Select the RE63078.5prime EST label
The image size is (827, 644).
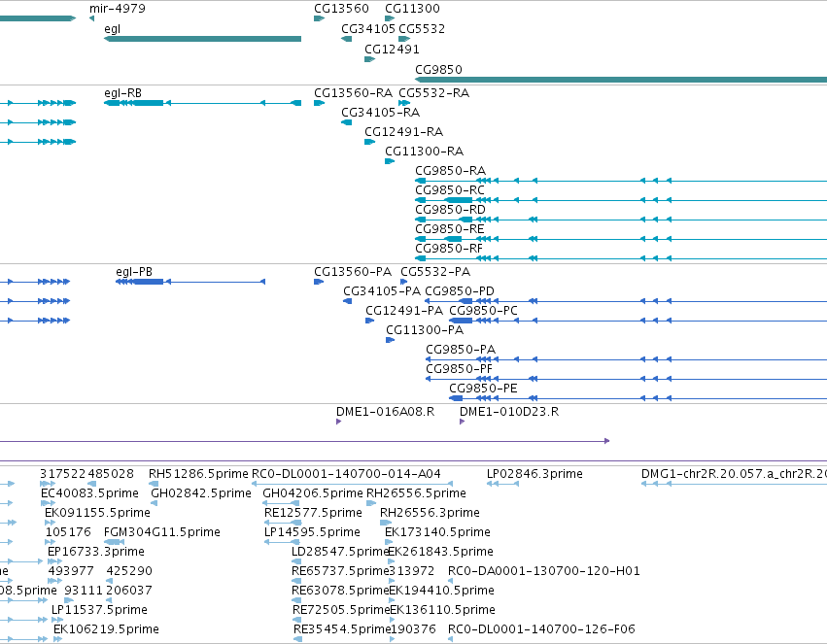coord(340,591)
